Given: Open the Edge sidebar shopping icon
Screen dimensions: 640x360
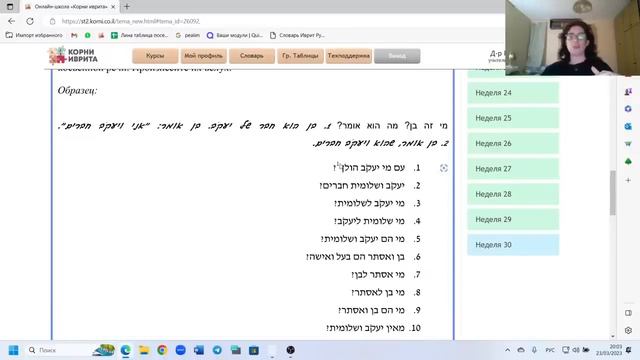Looking at the screenshot, I should coord(628,144).
